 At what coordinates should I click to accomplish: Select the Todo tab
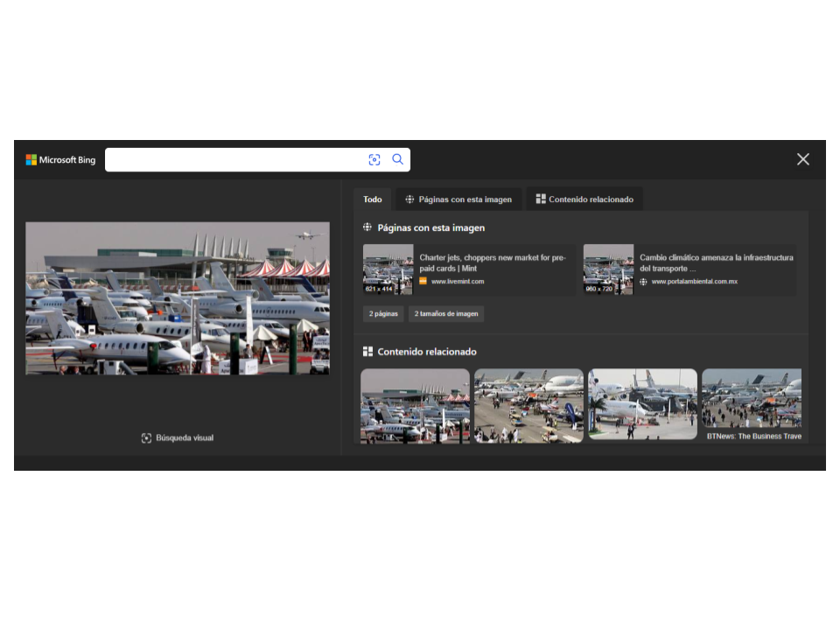373,199
